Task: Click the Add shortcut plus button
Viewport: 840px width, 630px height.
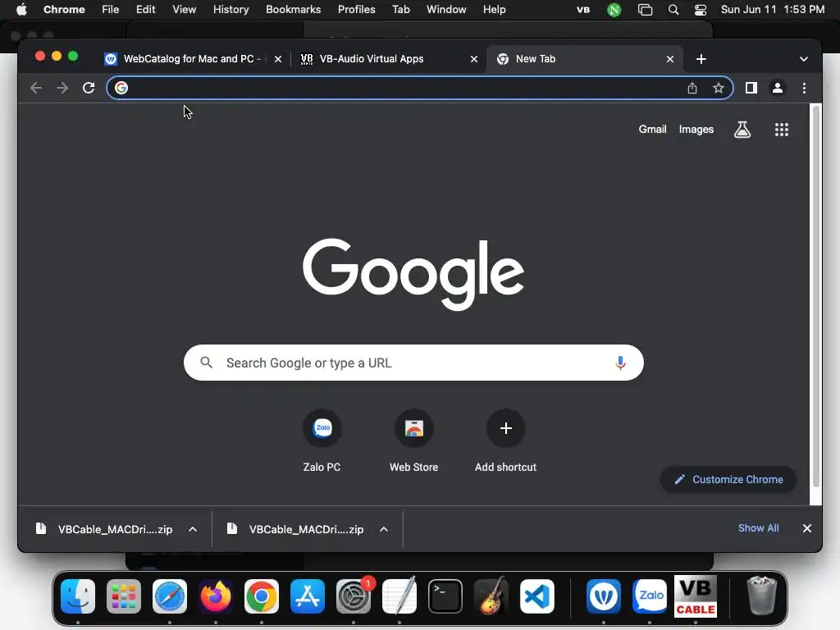Action: tap(505, 428)
